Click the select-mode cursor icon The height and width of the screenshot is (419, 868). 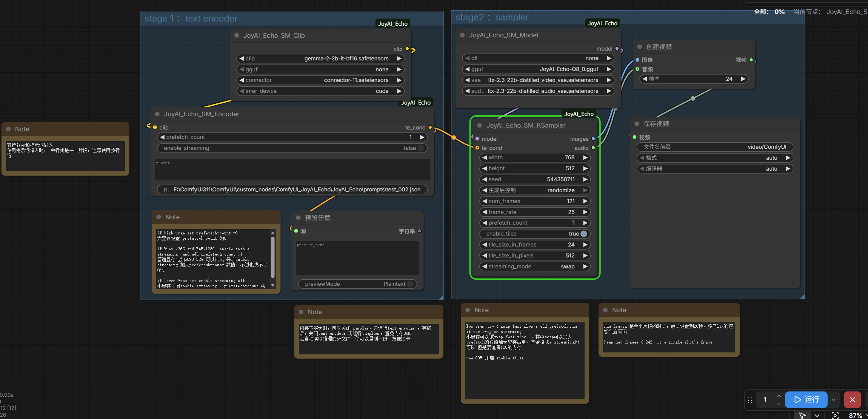(x=802, y=415)
